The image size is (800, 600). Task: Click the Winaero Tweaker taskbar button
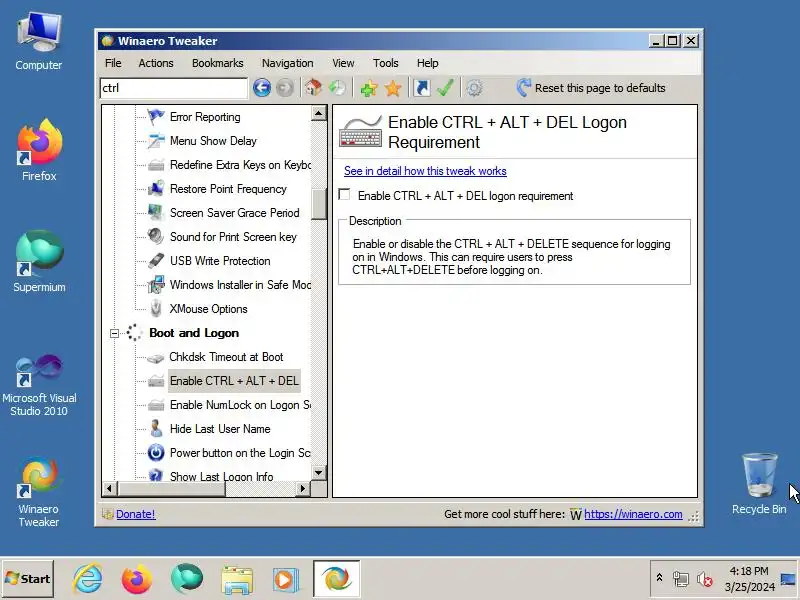[336, 579]
